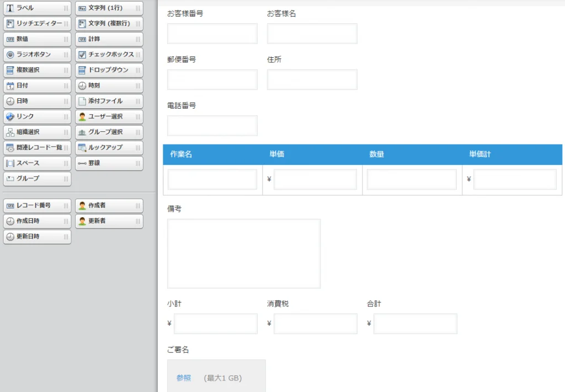The image size is (565, 392).
Task: Select the ラジオボタン field element
Action: pyautogui.click(x=36, y=55)
